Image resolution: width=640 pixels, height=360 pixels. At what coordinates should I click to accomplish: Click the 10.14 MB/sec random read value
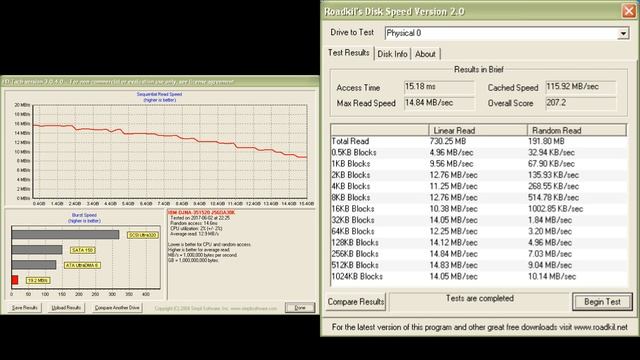552,276
